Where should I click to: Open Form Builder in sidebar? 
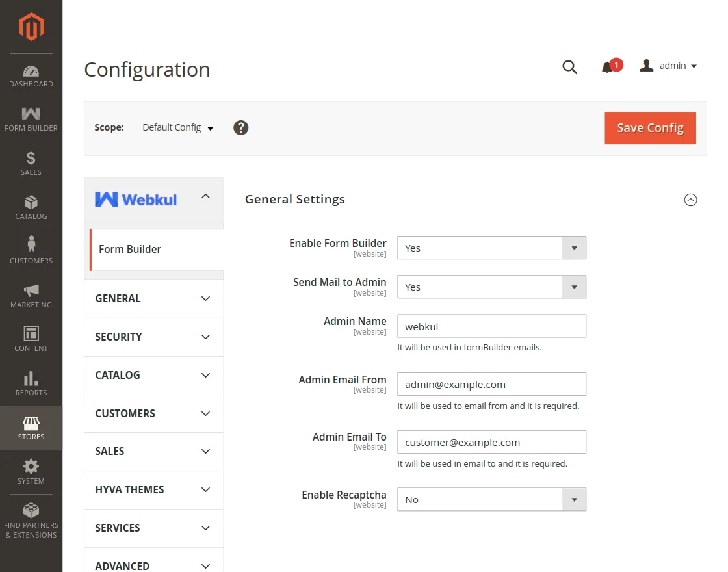[x=31, y=120]
